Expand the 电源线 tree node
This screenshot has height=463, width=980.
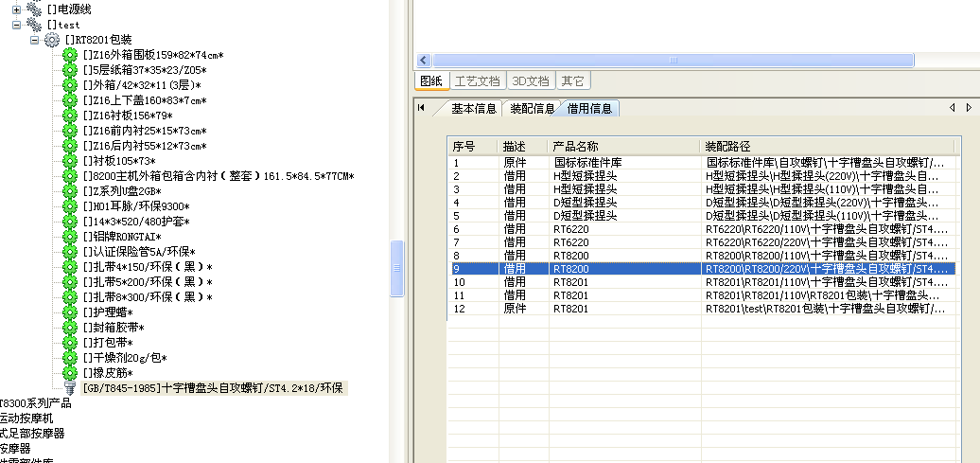tap(16, 10)
